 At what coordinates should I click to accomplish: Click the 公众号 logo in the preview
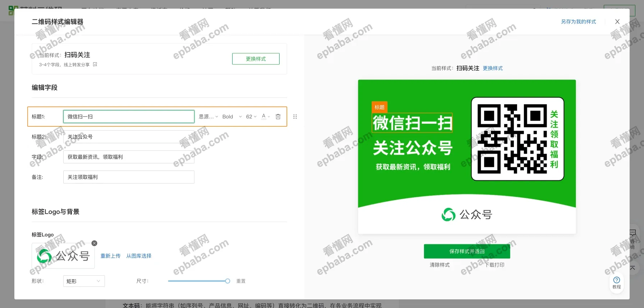[x=467, y=215]
